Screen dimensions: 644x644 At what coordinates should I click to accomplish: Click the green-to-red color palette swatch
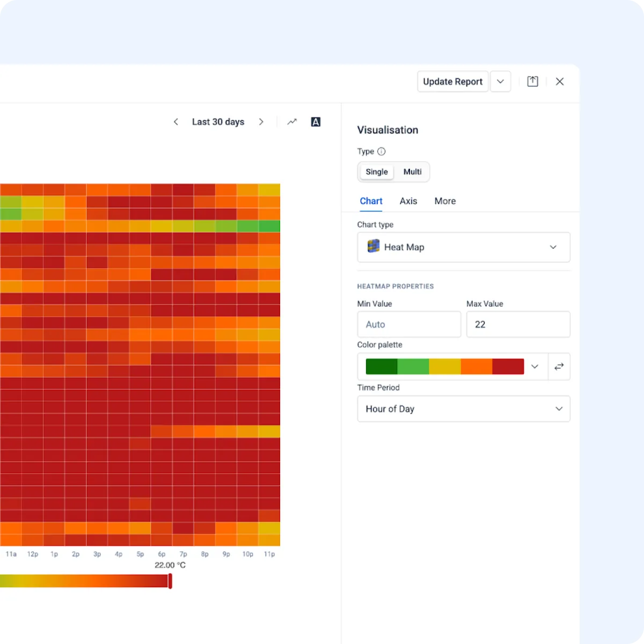click(x=444, y=366)
